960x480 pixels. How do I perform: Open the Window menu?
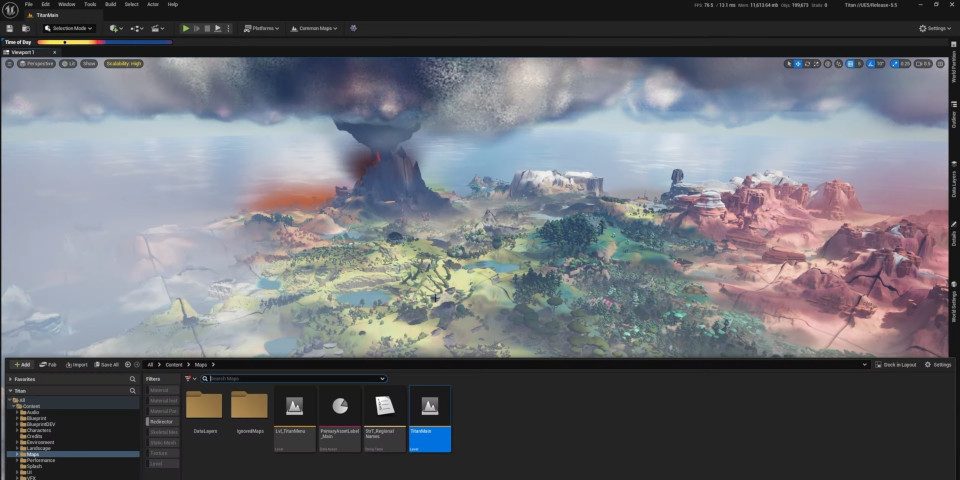pos(67,4)
